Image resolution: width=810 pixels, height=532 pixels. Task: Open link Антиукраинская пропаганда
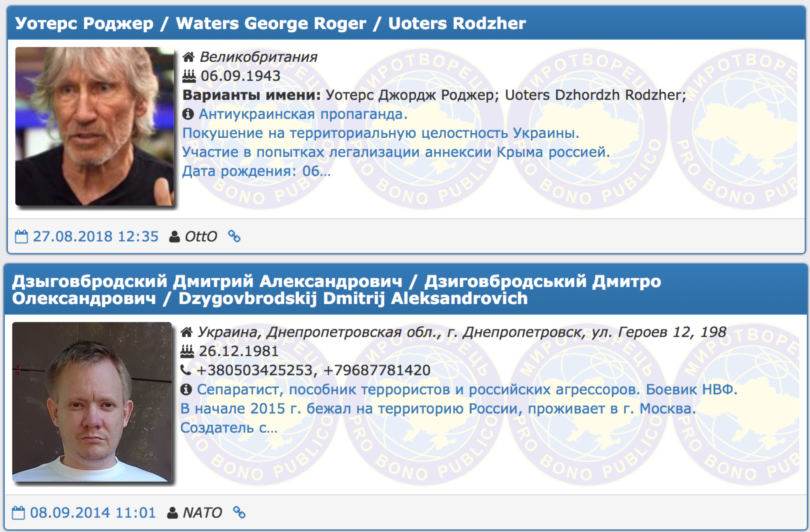point(303,114)
